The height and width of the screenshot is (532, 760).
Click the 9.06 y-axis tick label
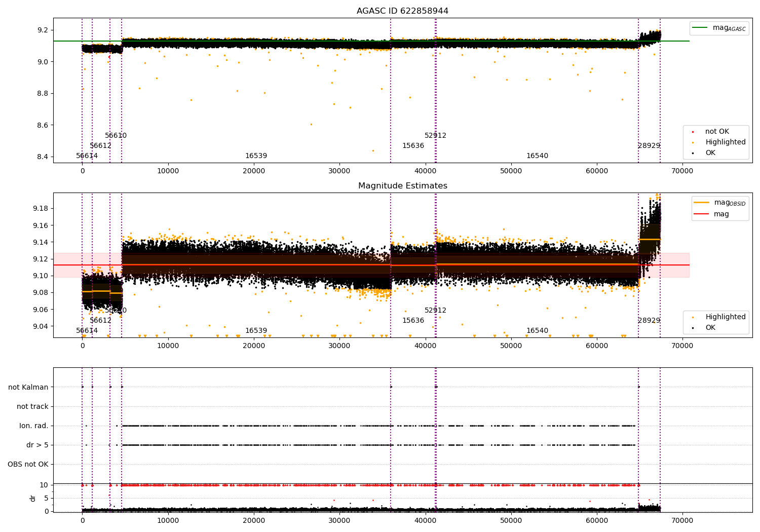(41, 310)
